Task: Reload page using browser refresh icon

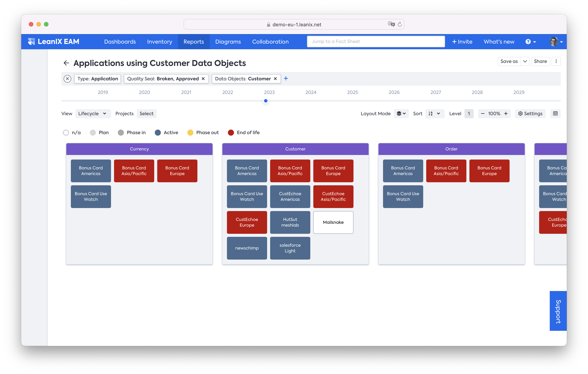Action: 400,24
